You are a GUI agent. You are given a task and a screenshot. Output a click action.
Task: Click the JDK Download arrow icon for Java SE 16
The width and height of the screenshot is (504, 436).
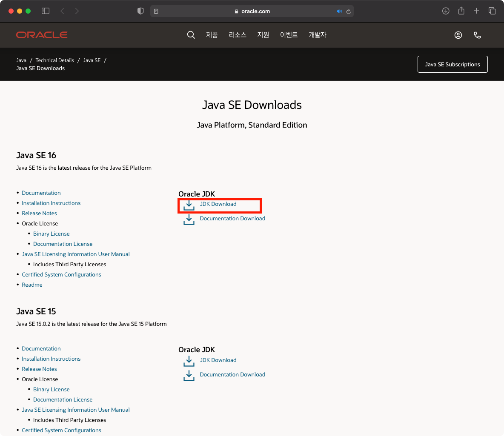pos(189,205)
